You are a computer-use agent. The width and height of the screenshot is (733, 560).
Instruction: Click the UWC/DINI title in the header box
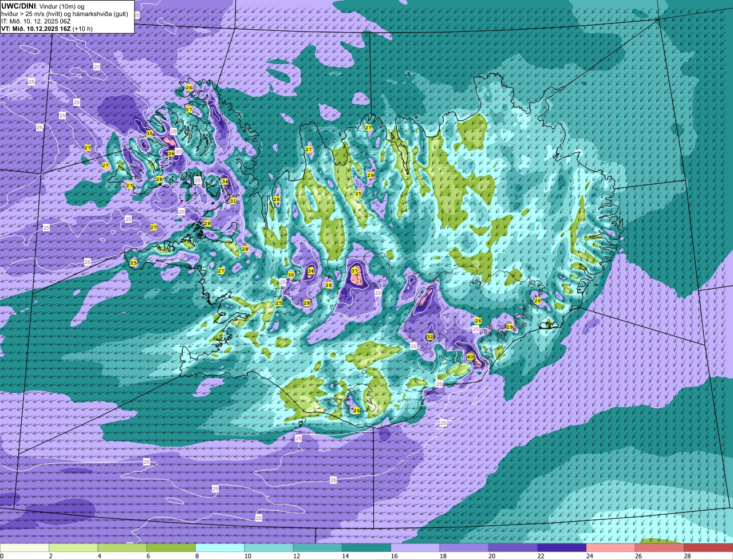(18, 6)
